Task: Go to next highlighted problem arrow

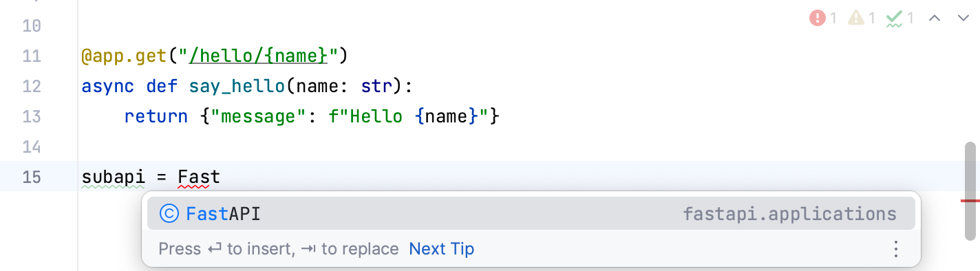Action: (x=963, y=19)
